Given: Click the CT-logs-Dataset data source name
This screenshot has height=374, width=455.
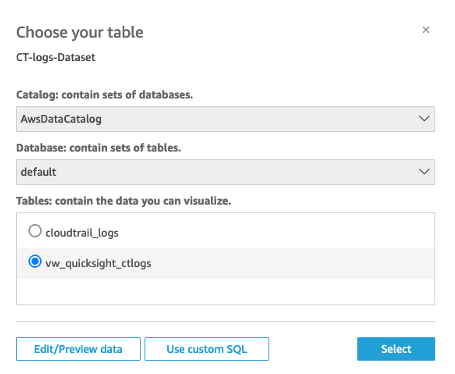Looking at the screenshot, I should click(56, 57).
